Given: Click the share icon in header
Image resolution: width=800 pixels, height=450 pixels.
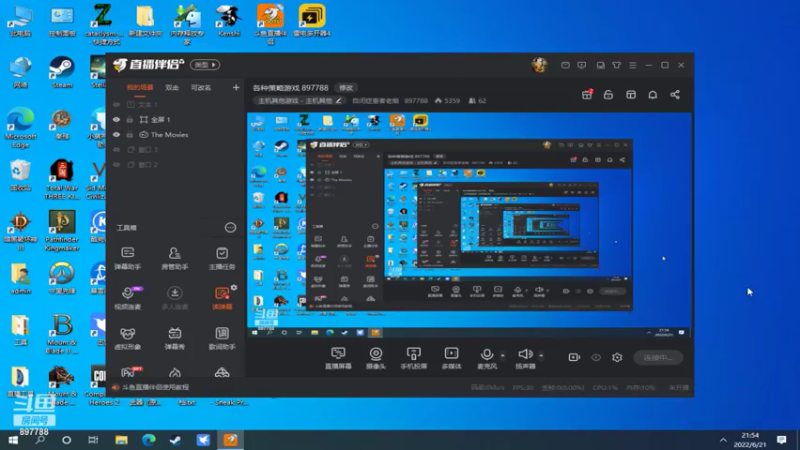Looking at the screenshot, I should [675, 95].
